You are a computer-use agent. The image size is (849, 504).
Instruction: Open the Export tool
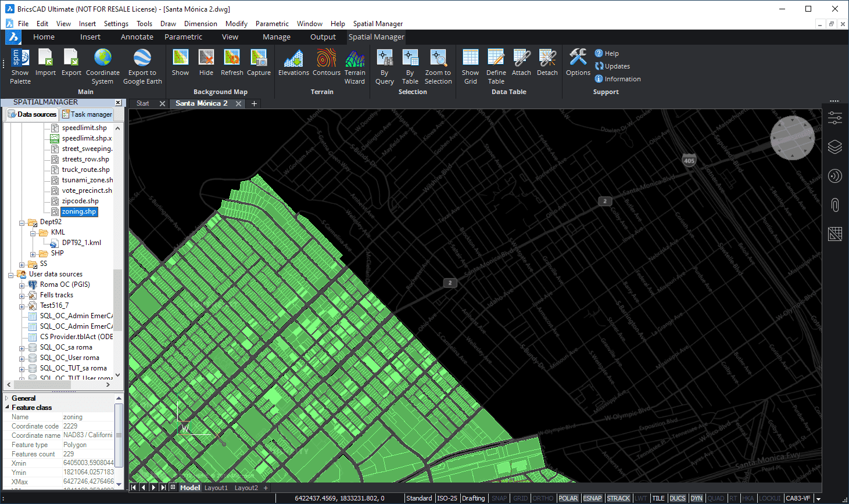pyautogui.click(x=71, y=63)
